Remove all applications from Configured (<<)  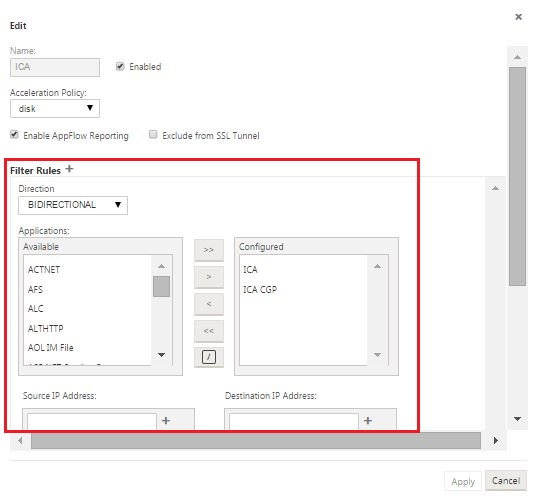(209, 331)
